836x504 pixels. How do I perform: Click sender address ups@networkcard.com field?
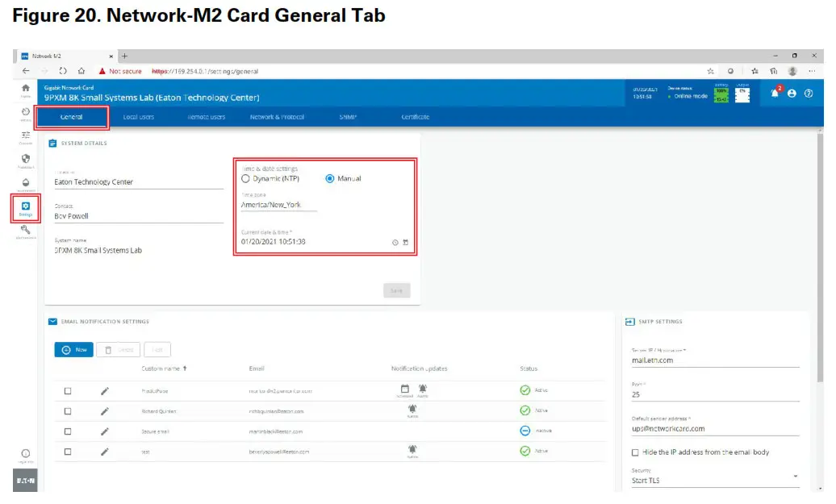[716, 429]
